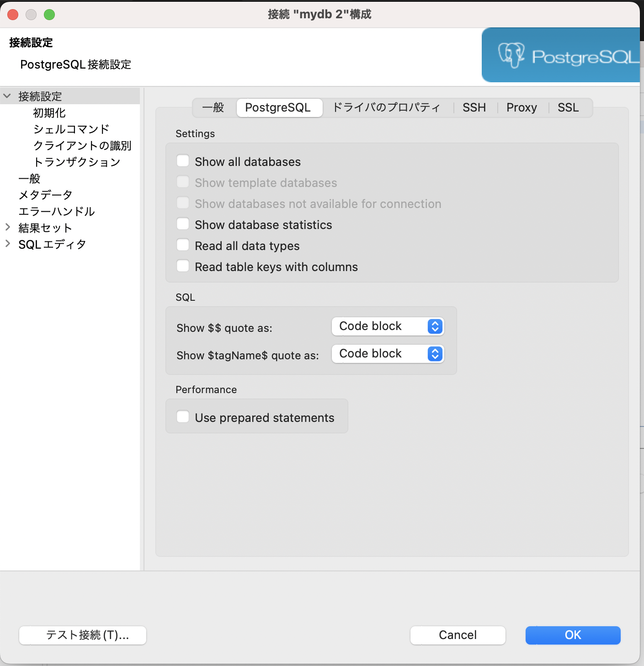This screenshot has height=666, width=644.
Task: Collapse the 接続設定 tree section
Action: [7, 96]
